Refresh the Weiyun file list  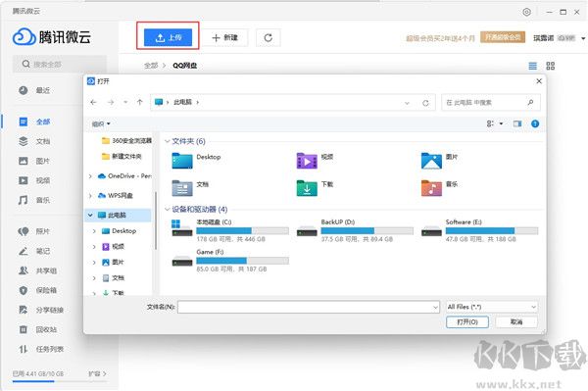pos(269,37)
